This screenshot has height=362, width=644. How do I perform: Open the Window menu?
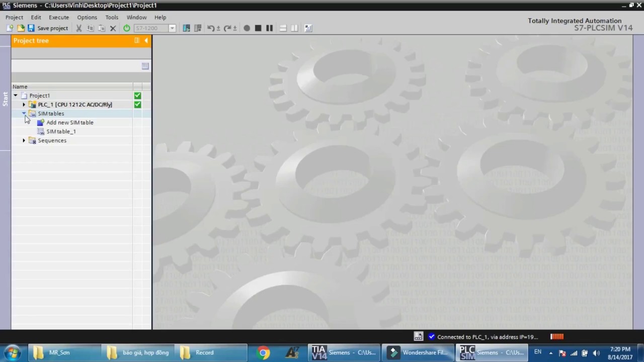[136, 17]
